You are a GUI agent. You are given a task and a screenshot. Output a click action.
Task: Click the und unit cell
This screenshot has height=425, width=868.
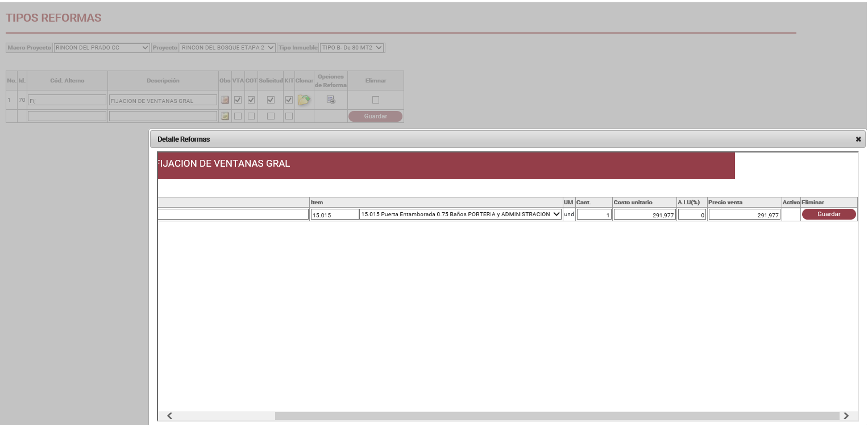point(568,214)
